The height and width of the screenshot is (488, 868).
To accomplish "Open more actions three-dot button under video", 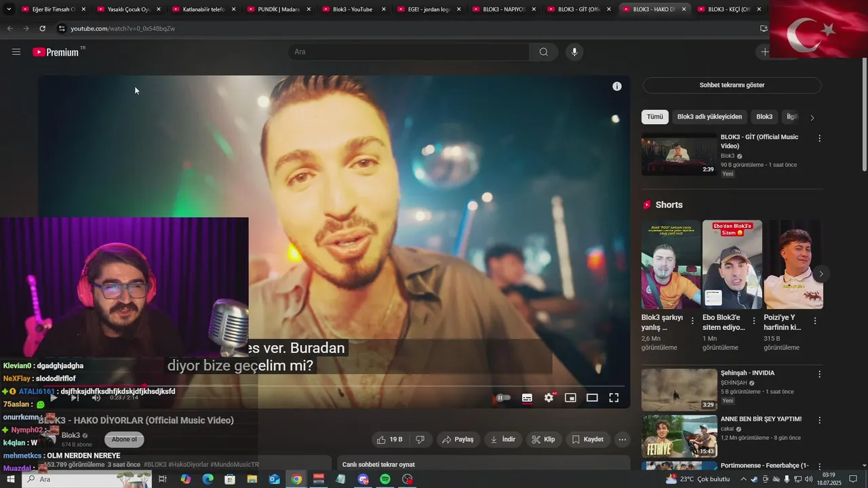I will pyautogui.click(x=623, y=439).
